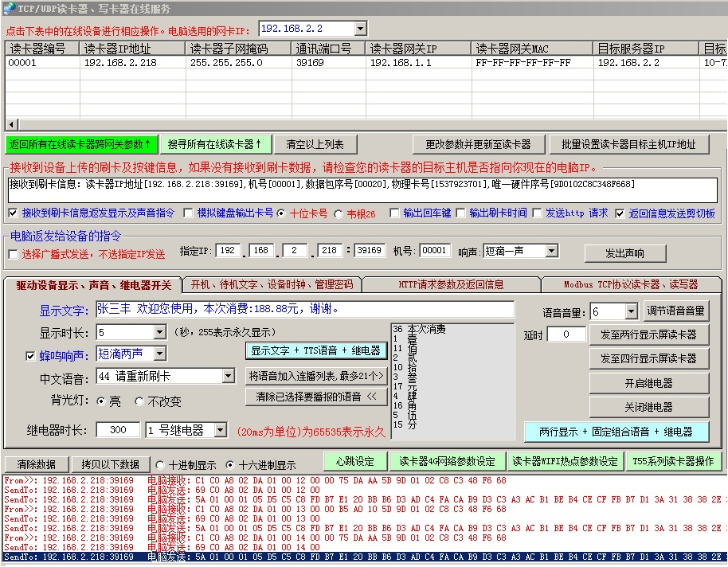Click the 搜寻所有在线读卡器 button
This screenshot has height=567, width=728.
[x=215, y=144]
